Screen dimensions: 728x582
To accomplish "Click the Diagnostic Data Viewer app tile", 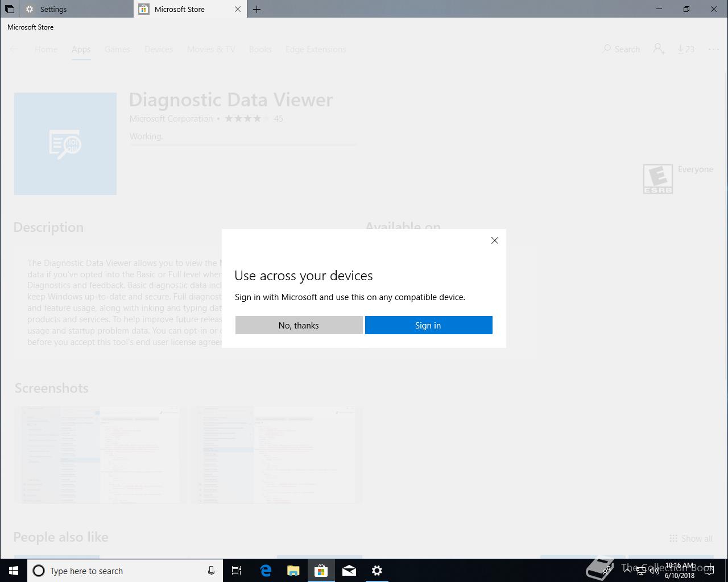I will point(65,144).
